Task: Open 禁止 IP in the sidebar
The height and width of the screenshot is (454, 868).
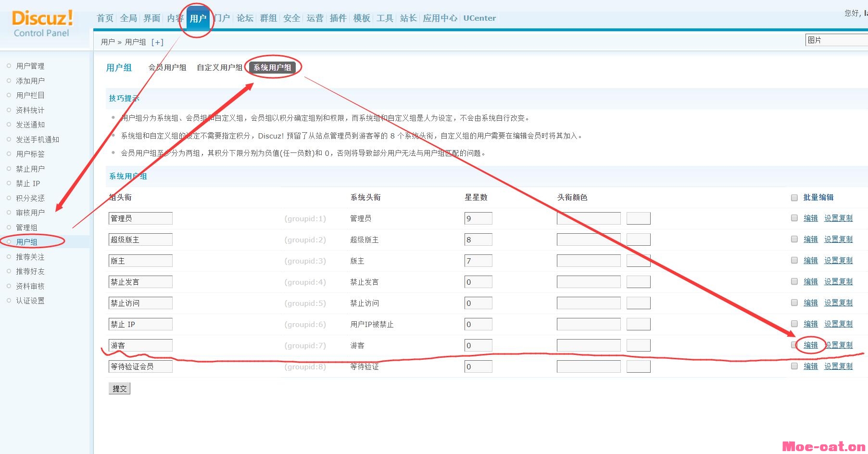Action: [28, 183]
